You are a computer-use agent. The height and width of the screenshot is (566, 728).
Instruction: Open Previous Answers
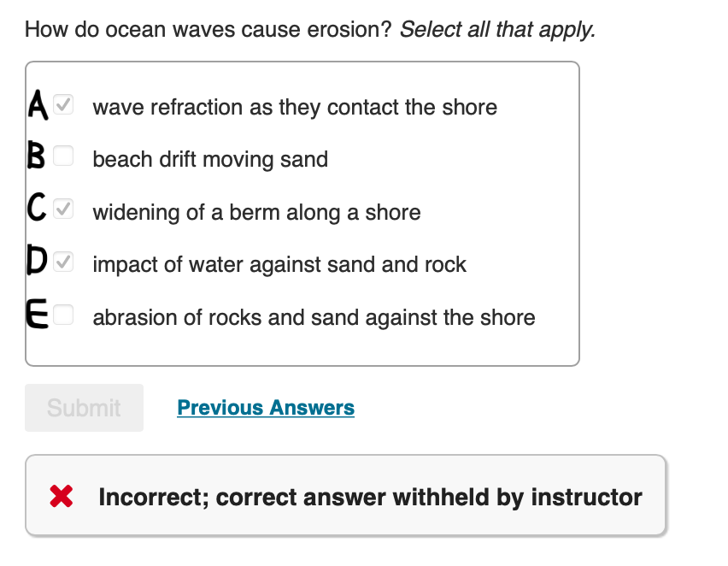265,408
